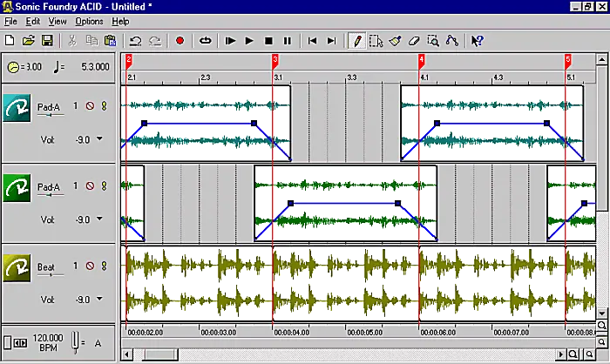Click the first Pad-A track icon
610x364 pixels.
click(x=17, y=108)
